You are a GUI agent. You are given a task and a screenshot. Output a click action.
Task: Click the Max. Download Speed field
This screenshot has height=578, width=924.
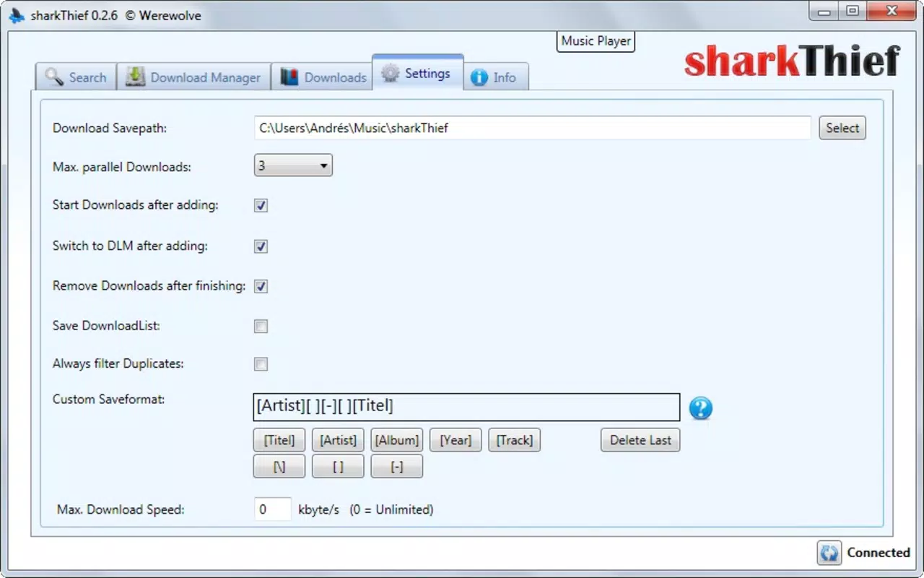tap(273, 509)
